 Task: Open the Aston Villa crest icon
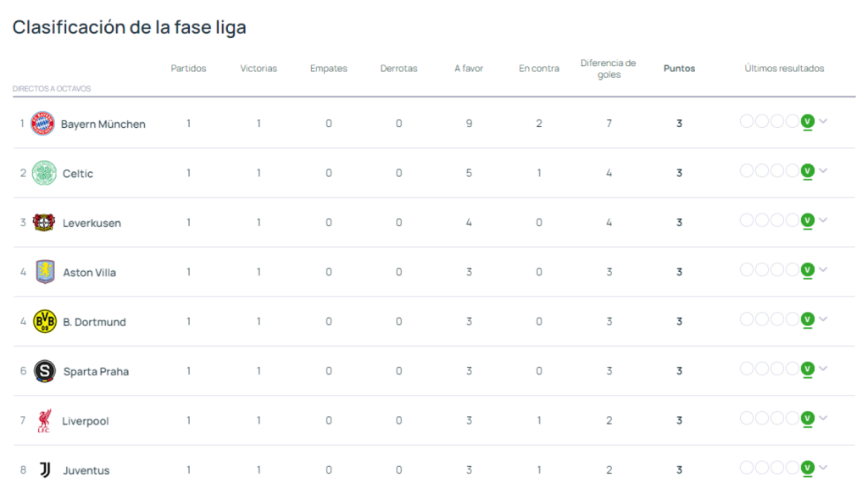point(42,271)
